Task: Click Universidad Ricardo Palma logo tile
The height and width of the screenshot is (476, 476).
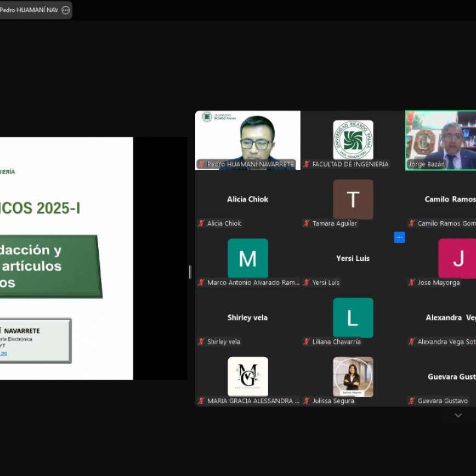Action: tap(353, 140)
